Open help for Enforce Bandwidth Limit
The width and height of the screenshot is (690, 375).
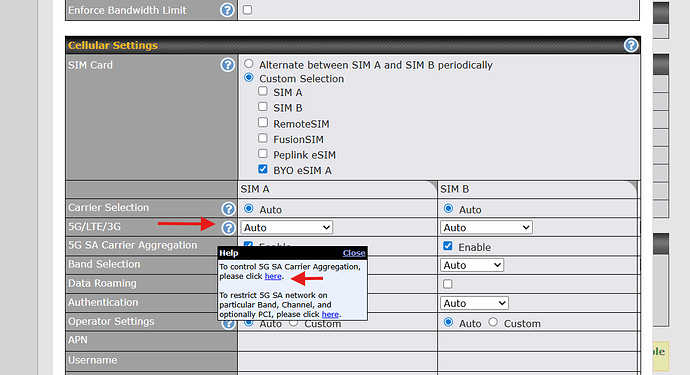[x=227, y=10]
